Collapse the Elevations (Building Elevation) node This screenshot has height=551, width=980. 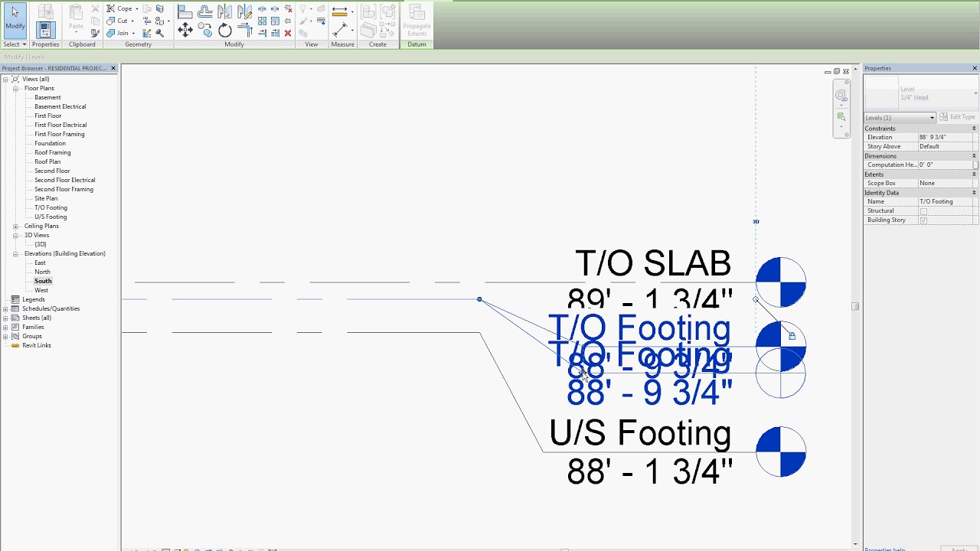click(15, 253)
